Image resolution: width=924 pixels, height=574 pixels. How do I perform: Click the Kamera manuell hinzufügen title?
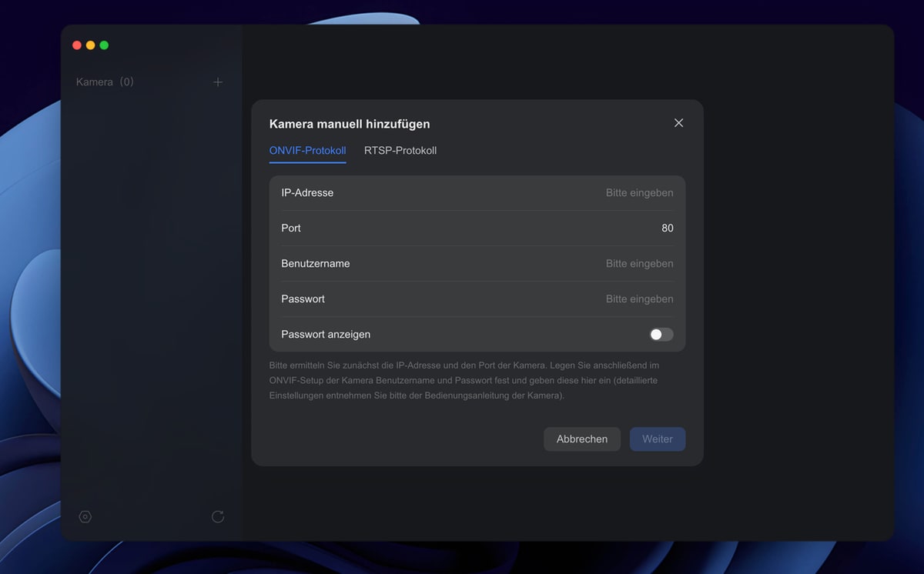pos(350,124)
